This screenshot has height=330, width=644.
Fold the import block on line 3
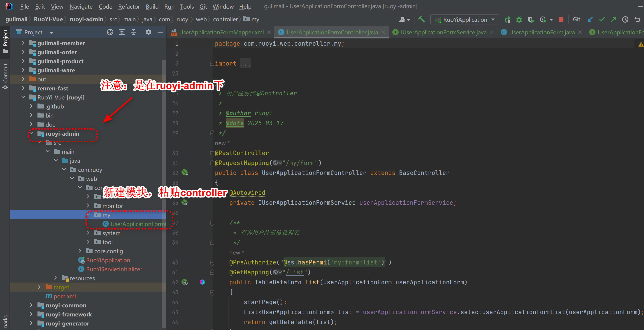pyautogui.click(x=212, y=64)
